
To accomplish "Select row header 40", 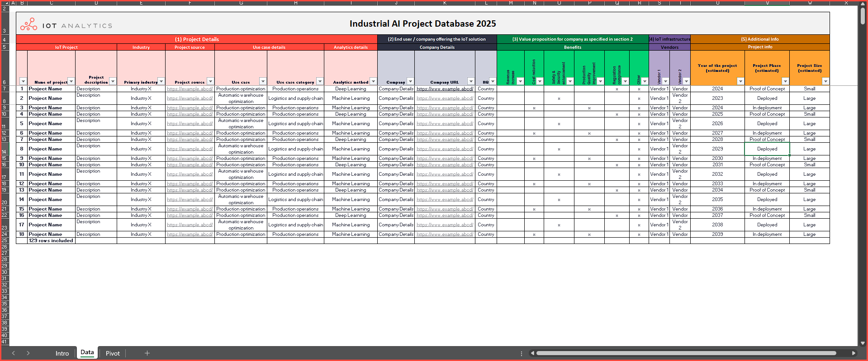I will pyautogui.click(x=5, y=335).
